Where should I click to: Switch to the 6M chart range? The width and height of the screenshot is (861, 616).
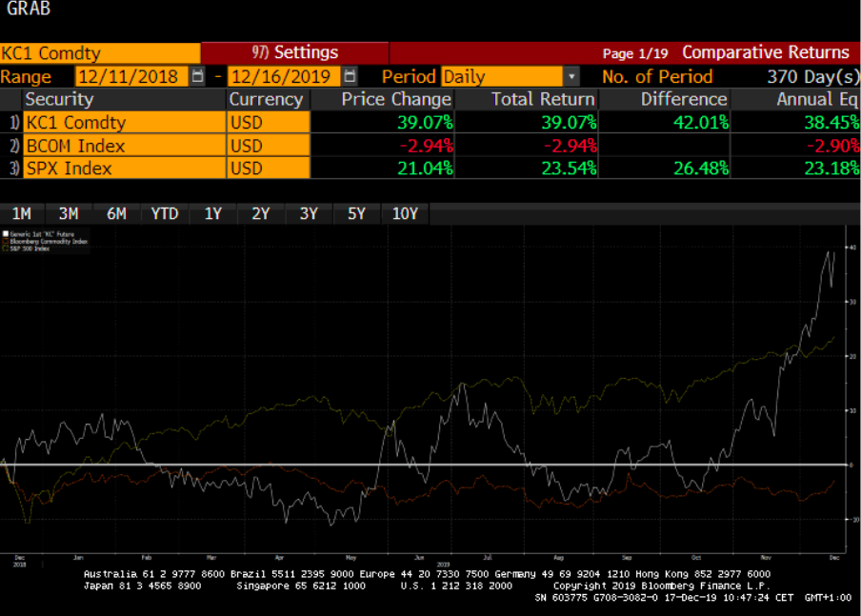point(116,213)
